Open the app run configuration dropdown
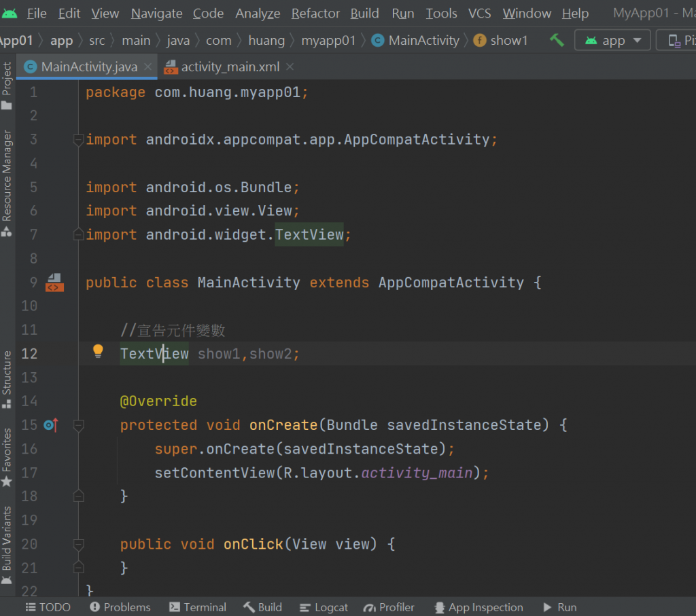Screen dimensions: 696x616 click(612, 40)
